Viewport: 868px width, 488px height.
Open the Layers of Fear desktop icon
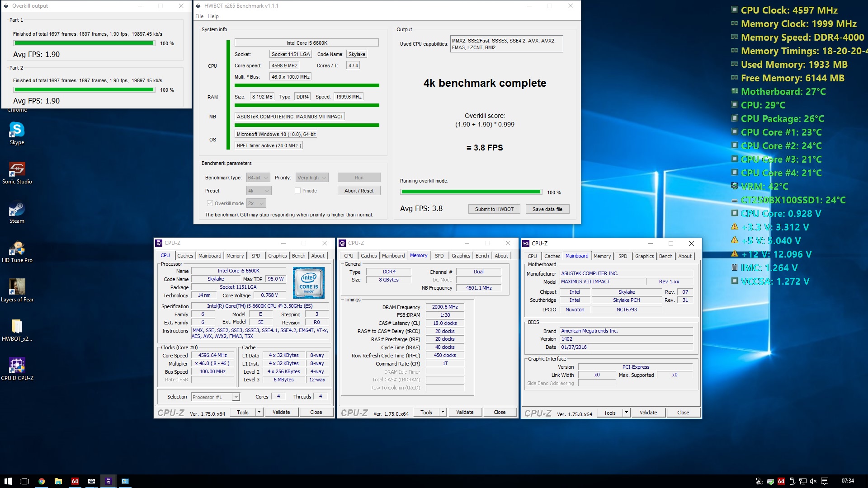pyautogui.click(x=17, y=291)
